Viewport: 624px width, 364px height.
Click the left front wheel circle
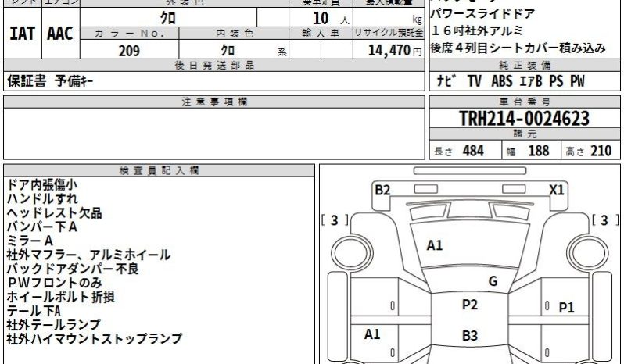click(x=352, y=253)
